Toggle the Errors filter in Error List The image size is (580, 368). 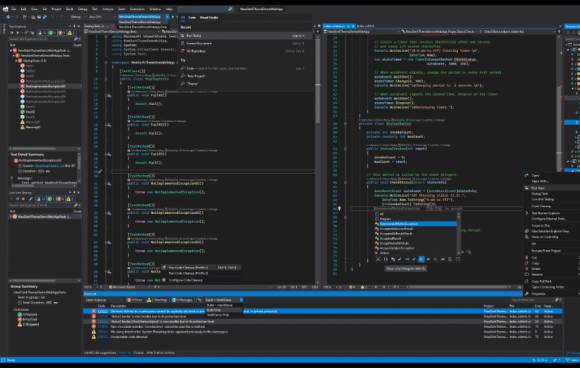tap(135, 300)
